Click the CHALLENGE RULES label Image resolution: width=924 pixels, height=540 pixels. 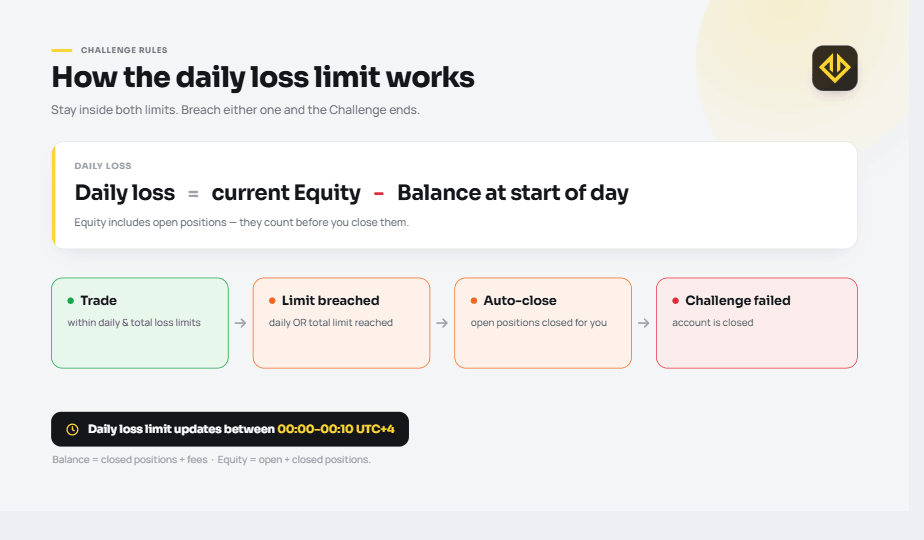(x=124, y=50)
